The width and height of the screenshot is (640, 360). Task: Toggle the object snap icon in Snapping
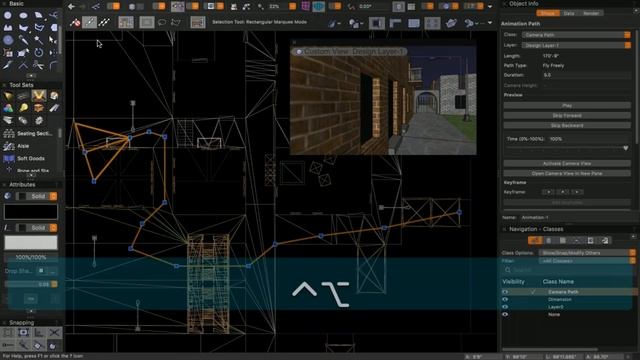(23, 333)
